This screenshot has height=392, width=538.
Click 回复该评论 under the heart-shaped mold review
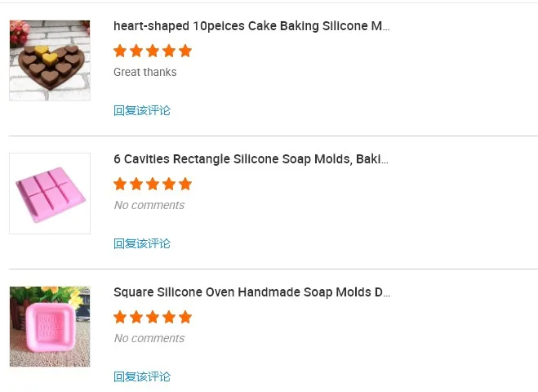142,110
